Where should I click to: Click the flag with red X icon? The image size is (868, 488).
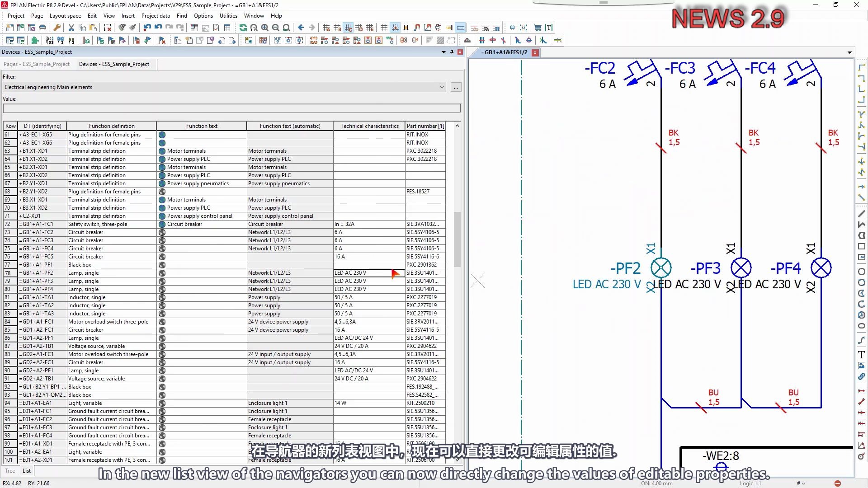pos(162,40)
